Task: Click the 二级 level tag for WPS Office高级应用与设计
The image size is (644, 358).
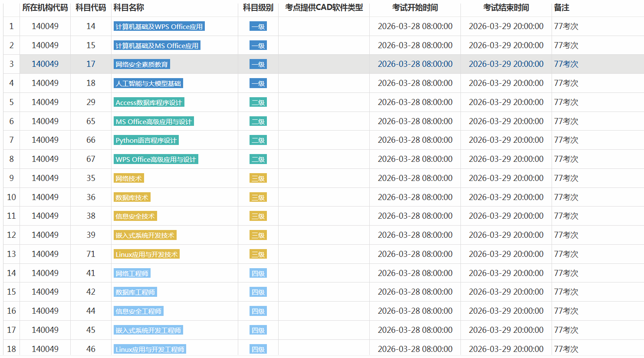Action: [258, 159]
